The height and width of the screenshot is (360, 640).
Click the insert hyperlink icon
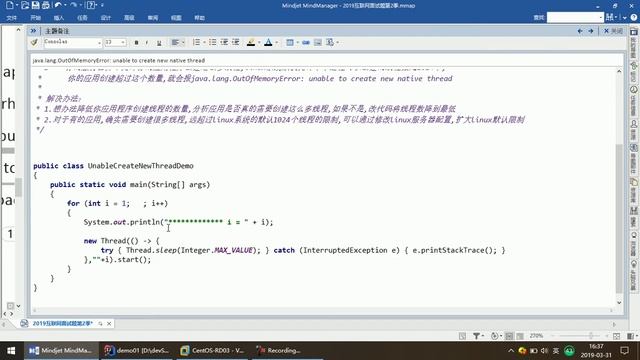(x=306, y=42)
